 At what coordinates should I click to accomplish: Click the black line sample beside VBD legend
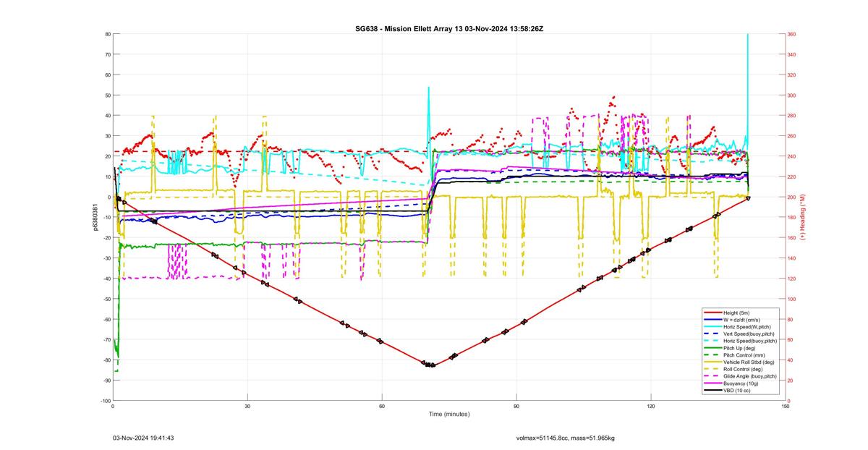point(712,391)
